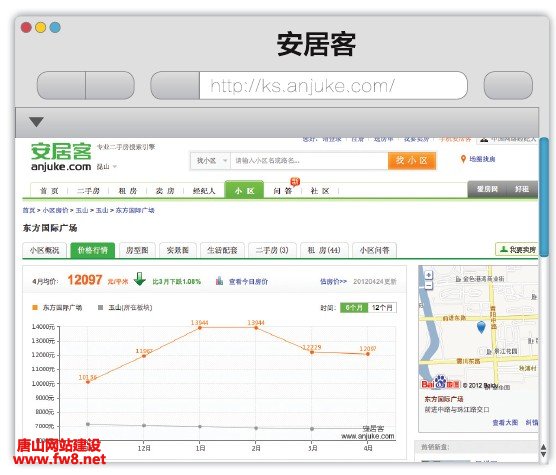Select the green 小区 navigation tab
The image size is (556, 475).
click(244, 190)
